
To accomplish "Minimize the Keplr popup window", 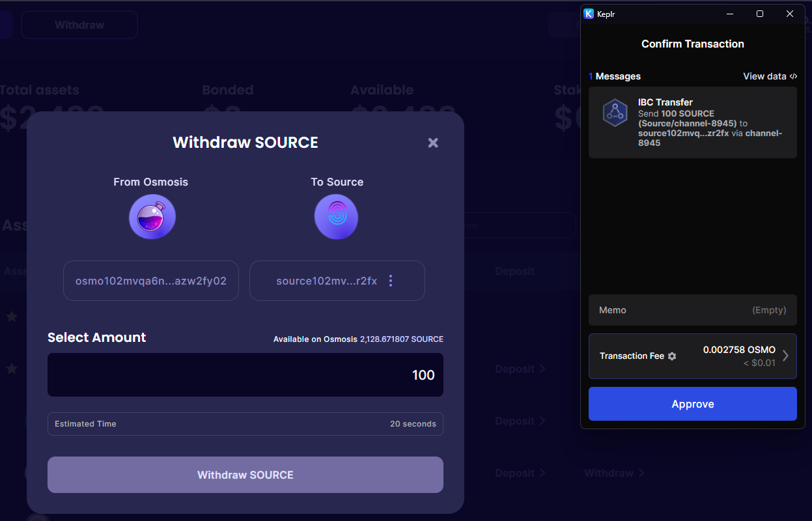I will point(730,14).
